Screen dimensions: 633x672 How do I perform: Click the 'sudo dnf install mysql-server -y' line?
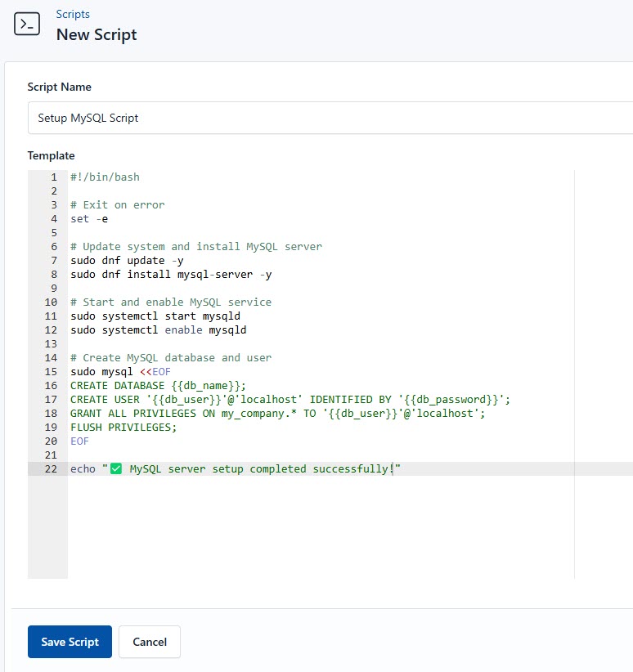171,275
